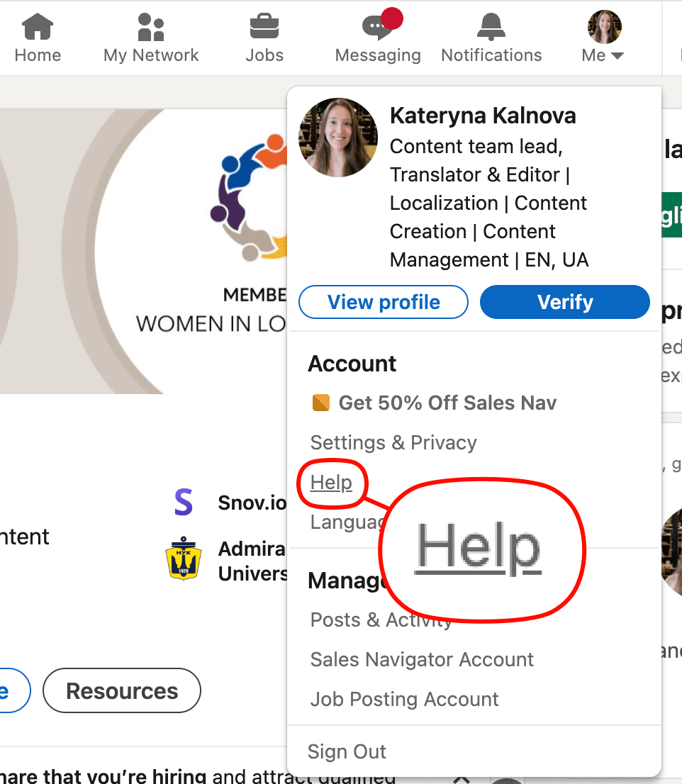Open Posts & Activity menu item

point(381,620)
